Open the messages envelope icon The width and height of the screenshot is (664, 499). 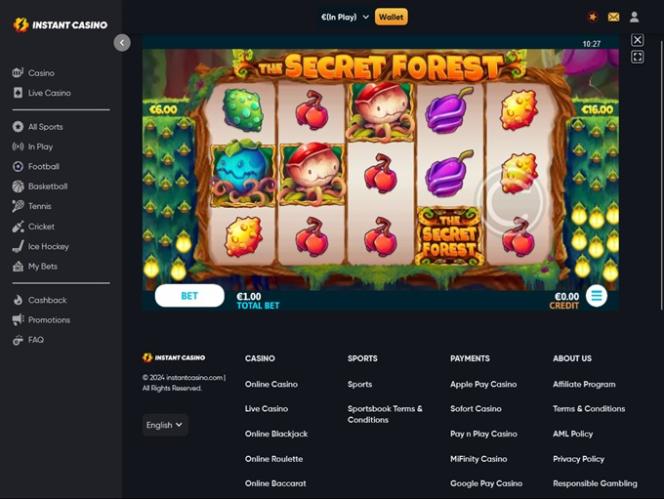pos(613,17)
